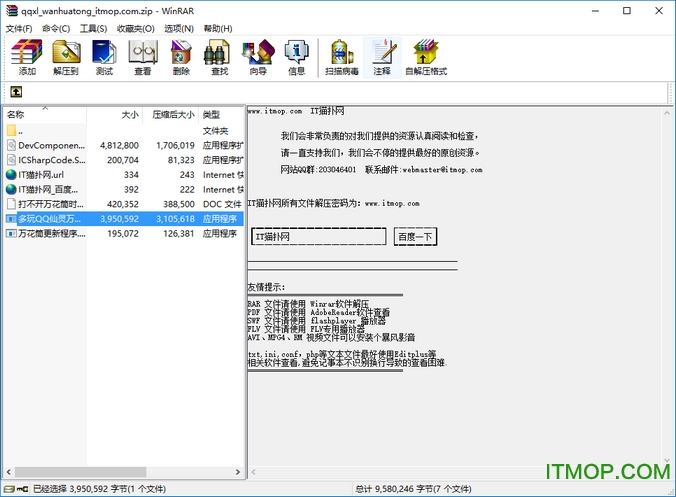Select size cell 4,812,800
This screenshot has width=676, height=497.
[119, 145]
